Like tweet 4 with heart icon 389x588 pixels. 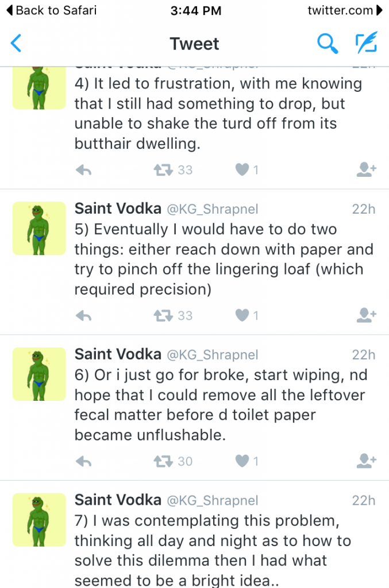tap(242, 170)
